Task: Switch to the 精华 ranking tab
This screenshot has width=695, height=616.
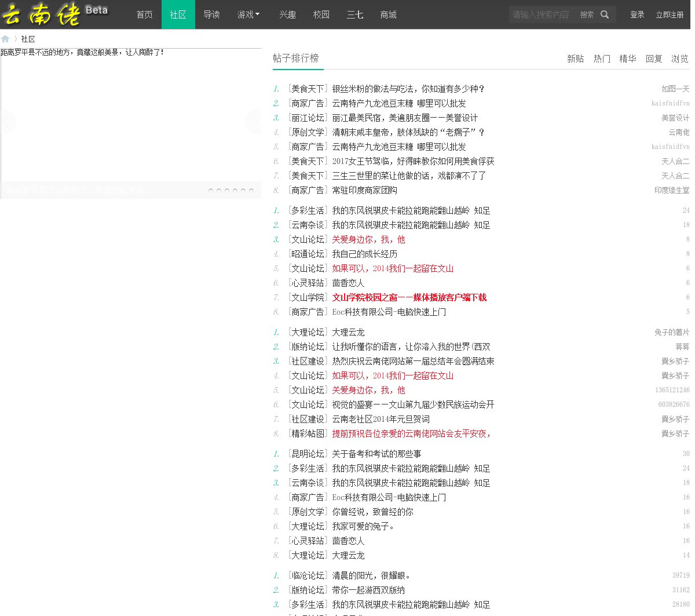Action: (628, 59)
